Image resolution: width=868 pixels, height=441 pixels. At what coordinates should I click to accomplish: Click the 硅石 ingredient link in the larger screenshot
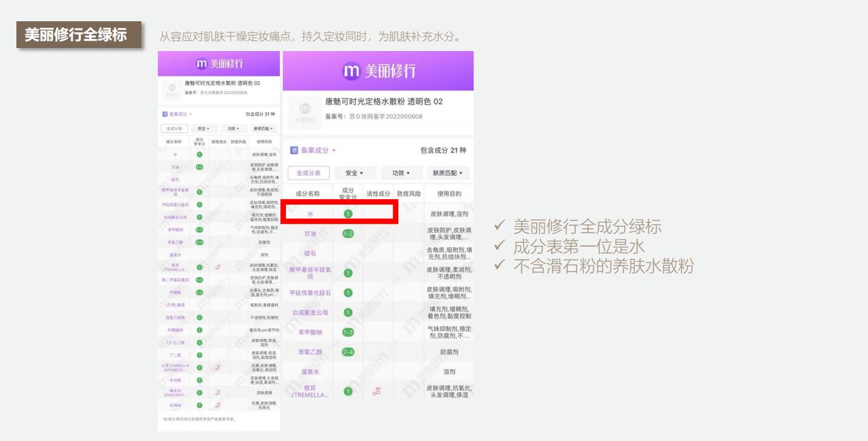(310, 253)
